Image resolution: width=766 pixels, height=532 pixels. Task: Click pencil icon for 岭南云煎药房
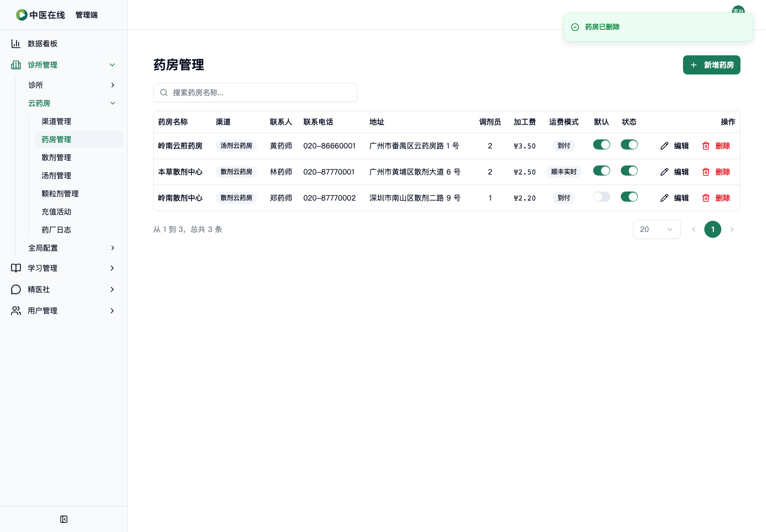coord(664,146)
